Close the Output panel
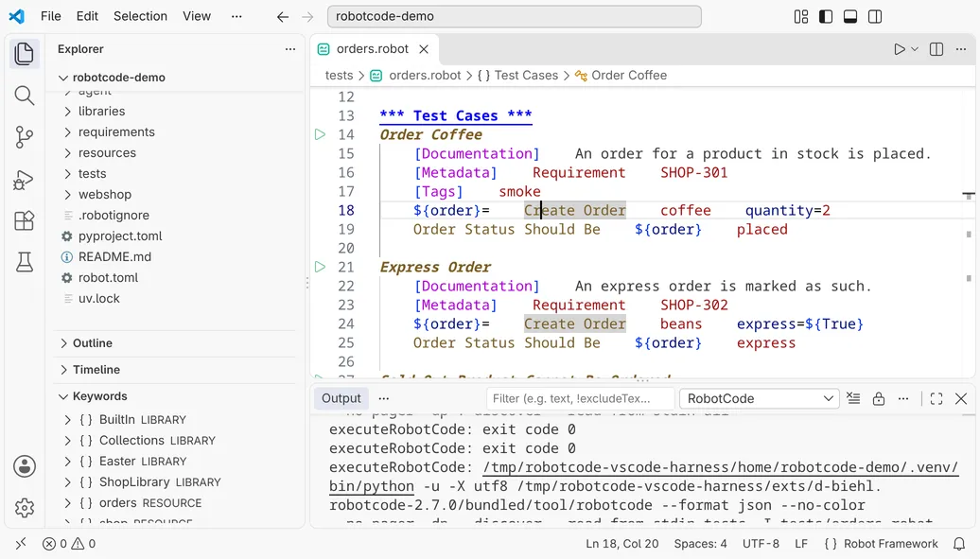The width and height of the screenshot is (980, 559). coord(961,398)
